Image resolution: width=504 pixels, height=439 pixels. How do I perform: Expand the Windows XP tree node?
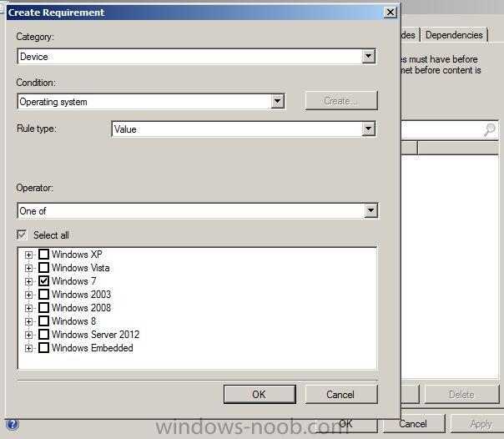[28, 255]
